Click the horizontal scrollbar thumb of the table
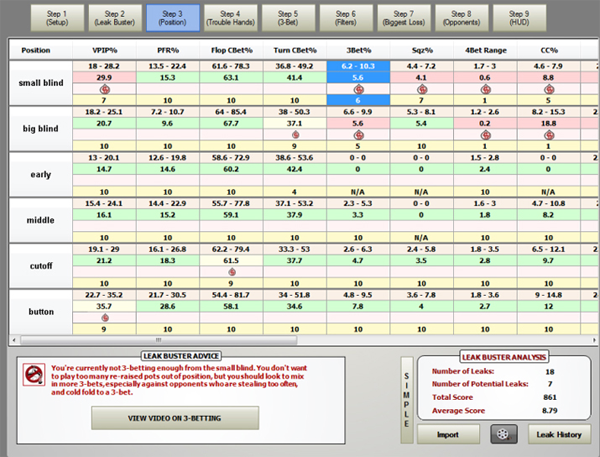600x457 pixels. click(158, 340)
